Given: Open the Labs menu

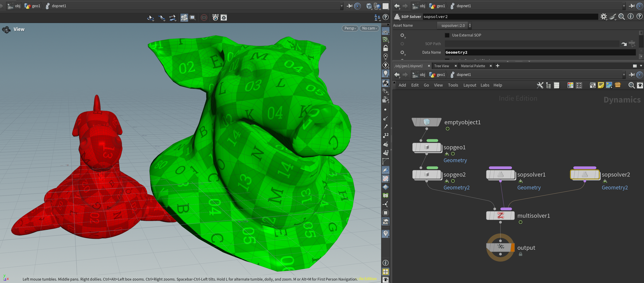Looking at the screenshot, I should 485,85.
